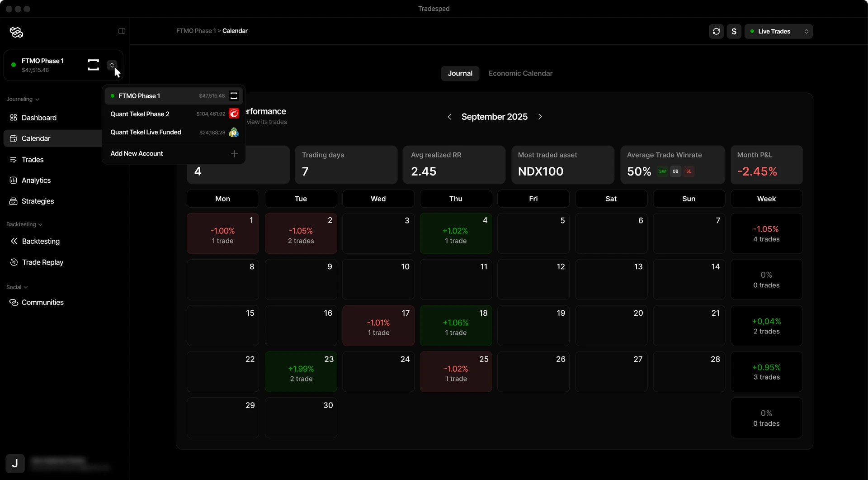868x480 pixels.
Task: Select Quant Tekel Live Funded account
Action: (x=174, y=132)
